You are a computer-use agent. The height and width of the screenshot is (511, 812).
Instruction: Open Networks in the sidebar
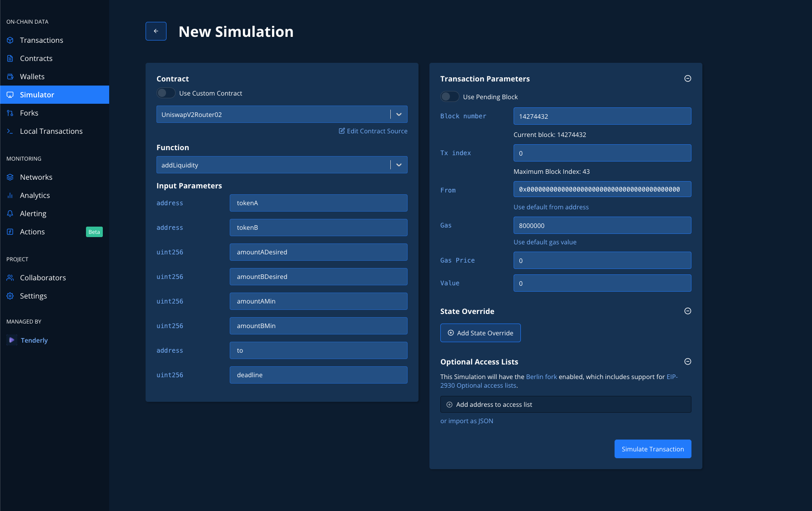pyautogui.click(x=55, y=177)
